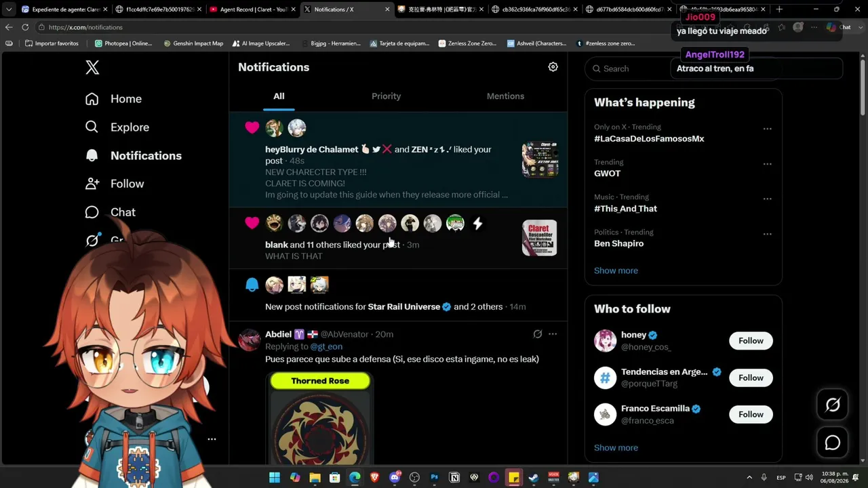
Task: Open browser tab search dropdown
Action: tap(8, 9)
